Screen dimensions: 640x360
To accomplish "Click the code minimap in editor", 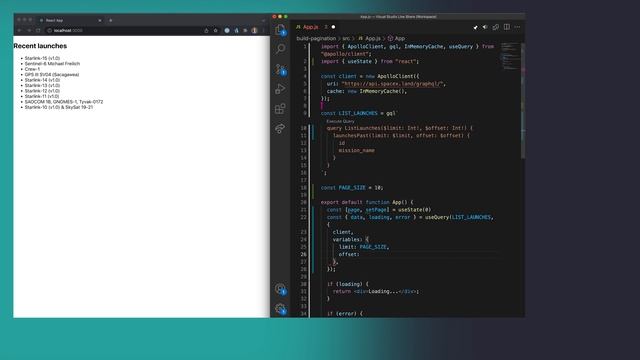I will (510, 57).
